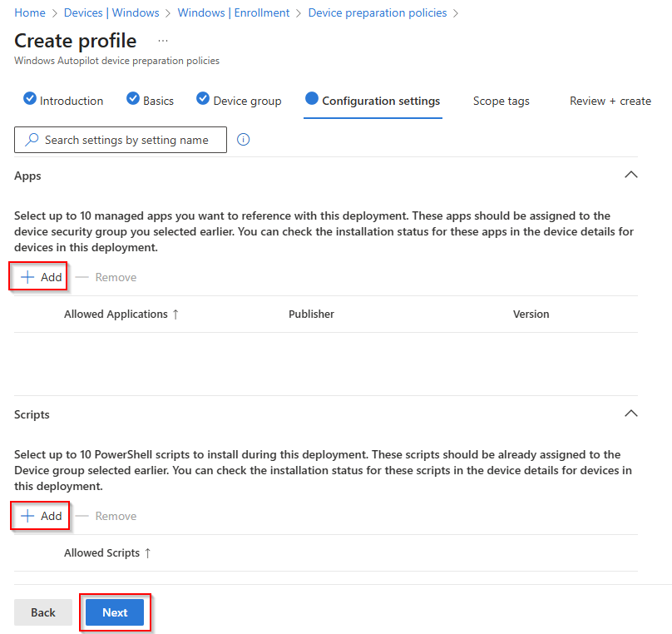Jump to Review + create tab
Viewport: 672px width, 634px height.
click(x=610, y=101)
